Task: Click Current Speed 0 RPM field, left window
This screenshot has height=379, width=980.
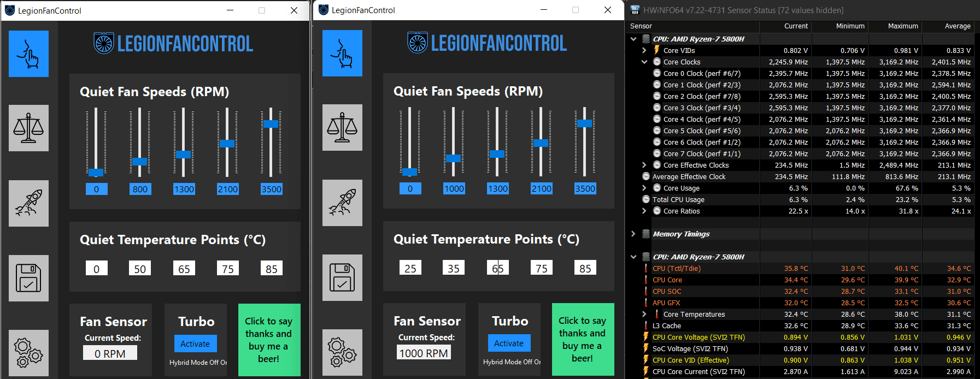Action: (110, 353)
